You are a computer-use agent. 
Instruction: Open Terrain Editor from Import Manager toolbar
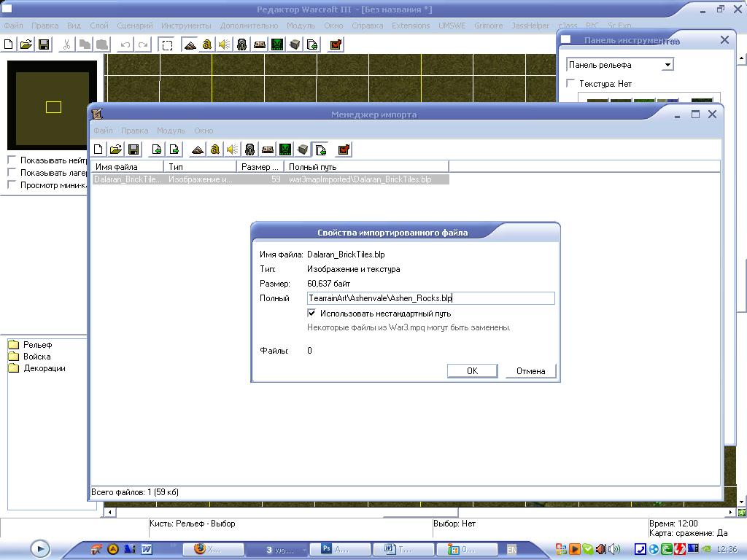click(198, 150)
